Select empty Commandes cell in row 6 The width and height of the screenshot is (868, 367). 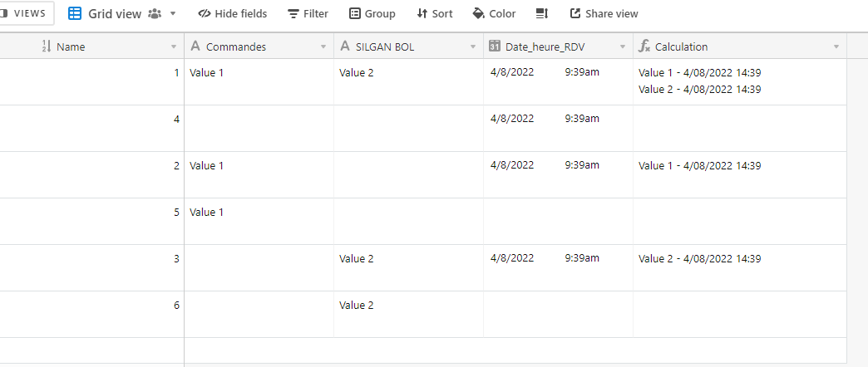tap(259, 314)
